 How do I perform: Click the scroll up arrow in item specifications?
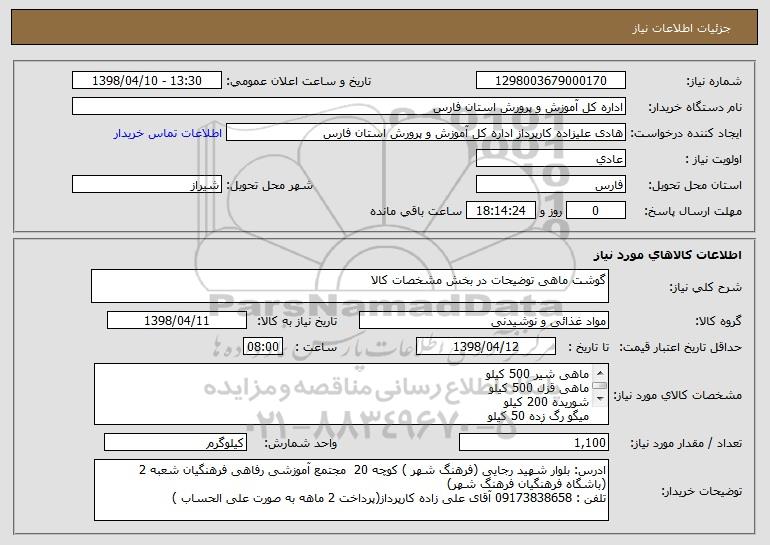(600, 373)
